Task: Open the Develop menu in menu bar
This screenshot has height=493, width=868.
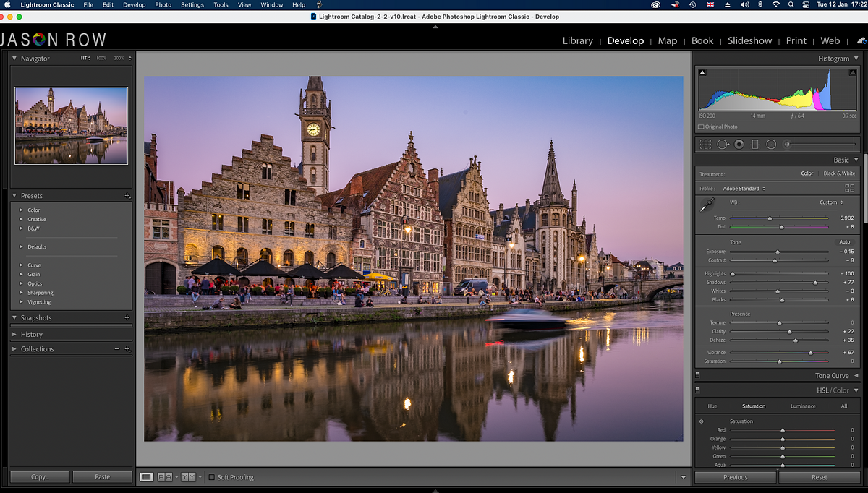Action: [x=134, y=4]
